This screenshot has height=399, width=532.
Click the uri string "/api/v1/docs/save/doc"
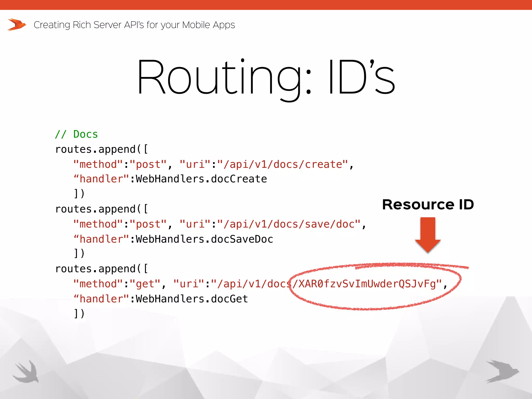coord(289,224)
